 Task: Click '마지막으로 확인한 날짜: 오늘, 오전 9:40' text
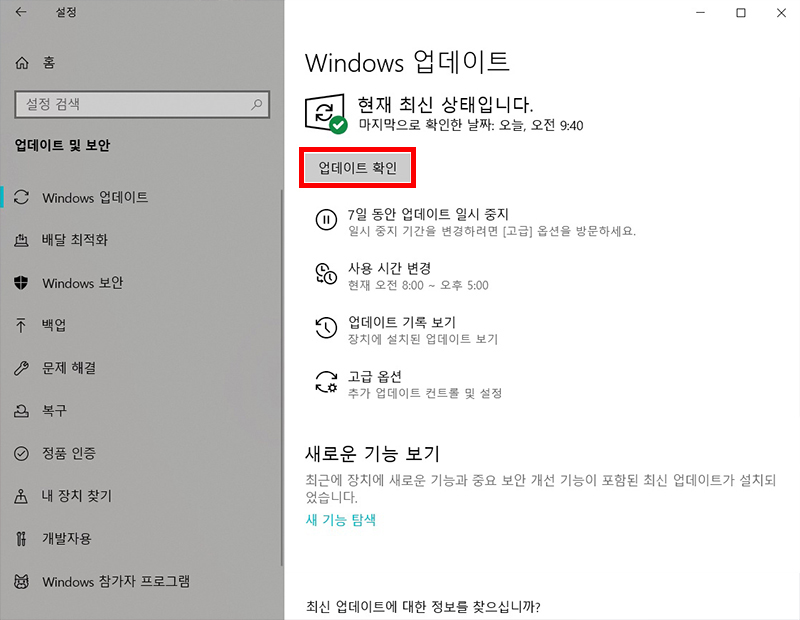point(471,125)
